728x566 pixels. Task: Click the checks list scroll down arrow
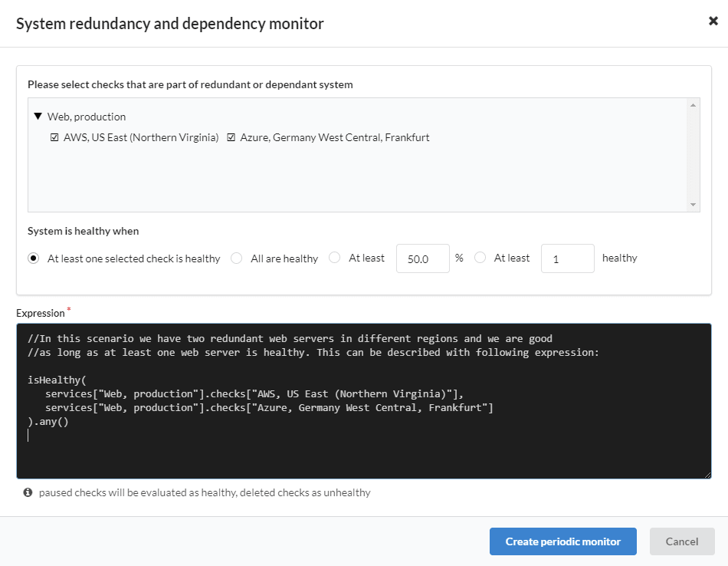(x=693, y=205)
